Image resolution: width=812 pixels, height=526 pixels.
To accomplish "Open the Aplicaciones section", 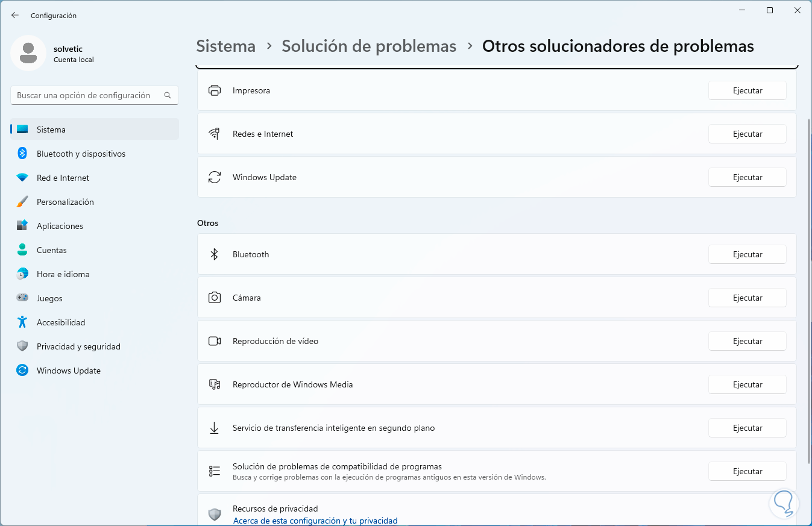I will 95,226.
